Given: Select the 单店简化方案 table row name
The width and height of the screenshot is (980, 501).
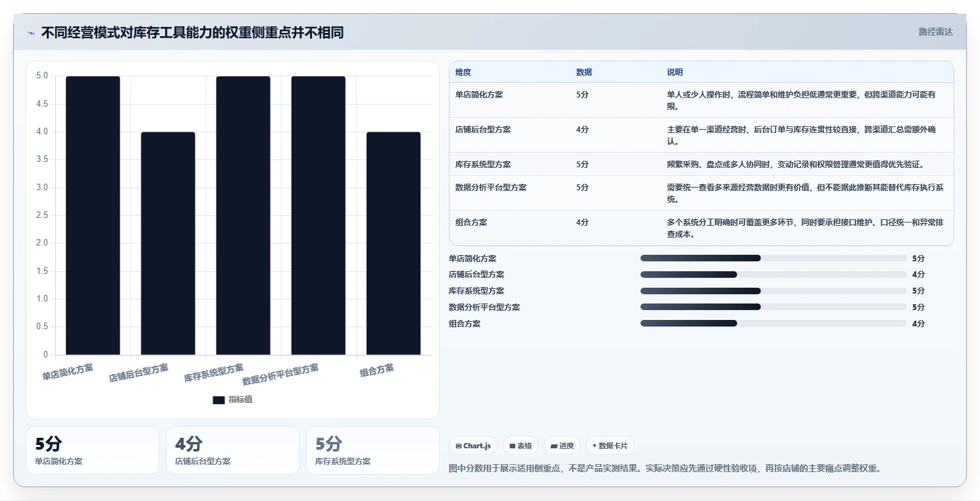Looking at the screenshot, I should 479,95.
